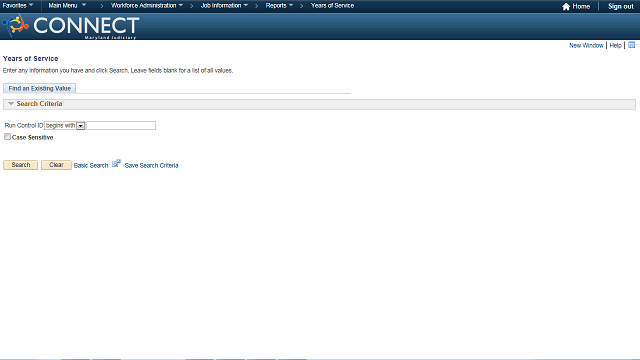Open the Workforce Administration breadcrumb menu
Screen dimensions: 640x360
click(x=147, y=6)
